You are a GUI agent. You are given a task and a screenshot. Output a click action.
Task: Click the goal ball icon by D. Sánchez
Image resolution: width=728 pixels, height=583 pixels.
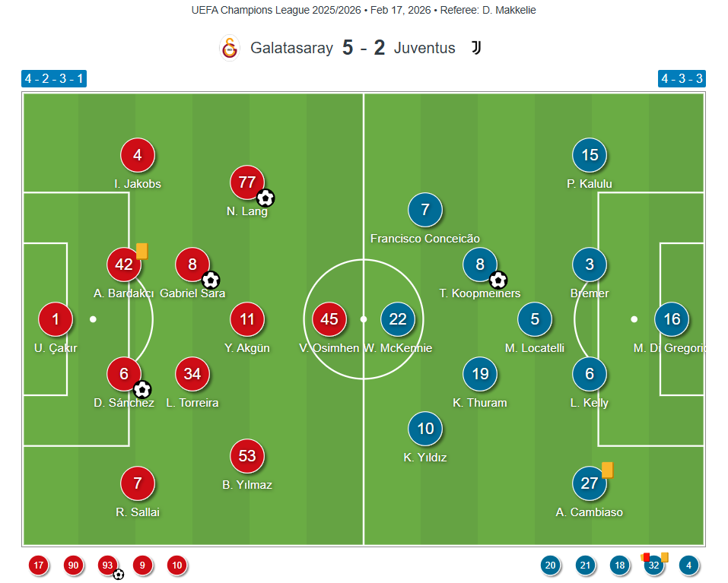tap(142, 390)
